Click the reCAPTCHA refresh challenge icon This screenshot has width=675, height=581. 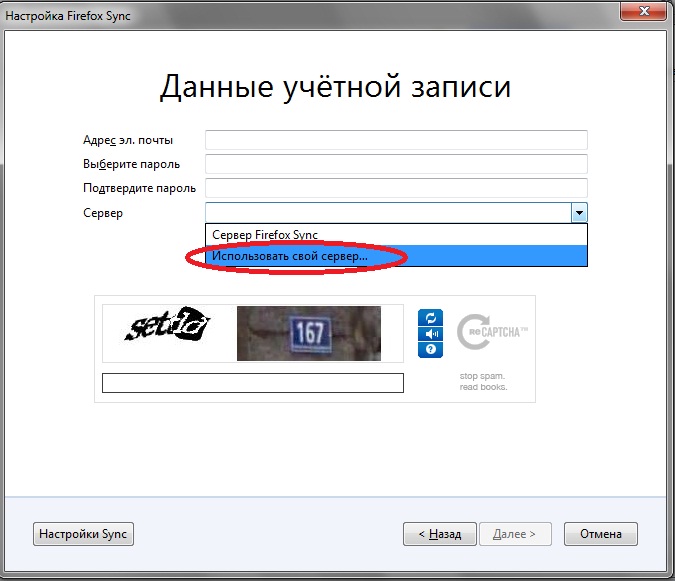tap(429, 317)
